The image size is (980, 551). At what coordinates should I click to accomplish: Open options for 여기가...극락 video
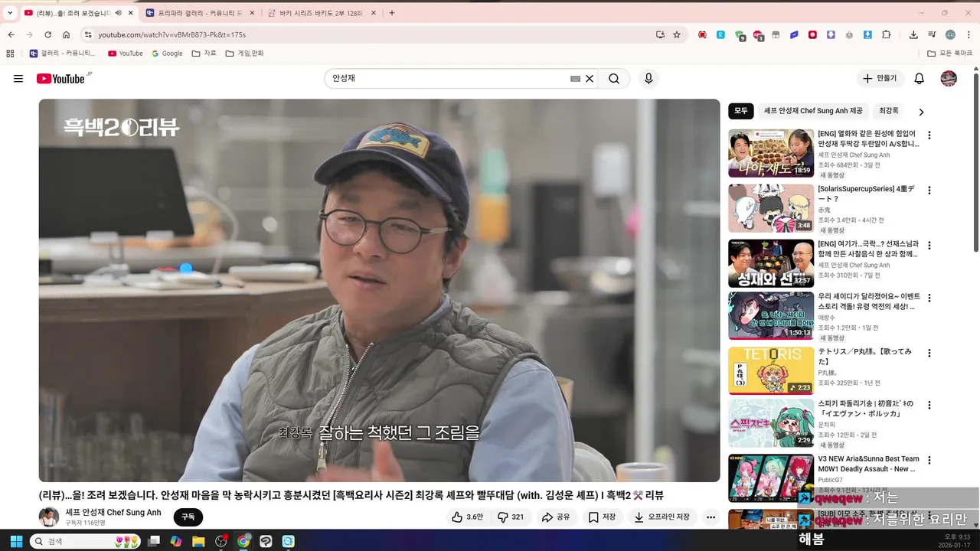coord(929,246)
